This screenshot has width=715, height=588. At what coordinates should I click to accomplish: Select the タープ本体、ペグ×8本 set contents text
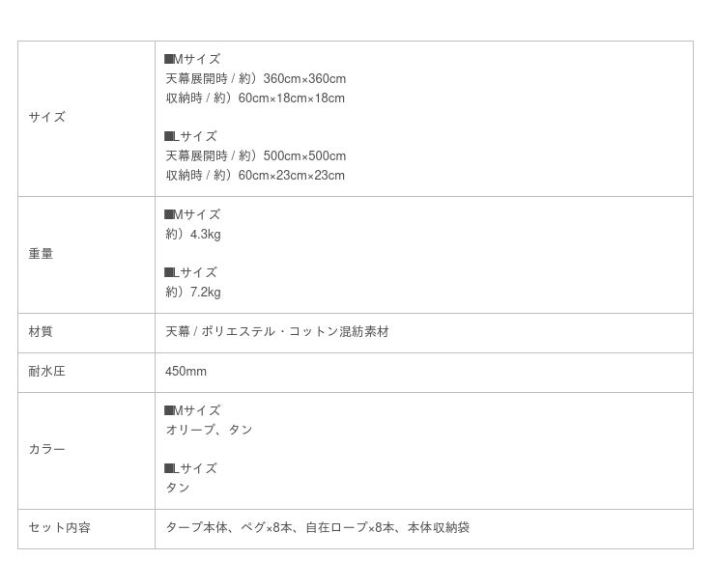click(x=230, y=528)
